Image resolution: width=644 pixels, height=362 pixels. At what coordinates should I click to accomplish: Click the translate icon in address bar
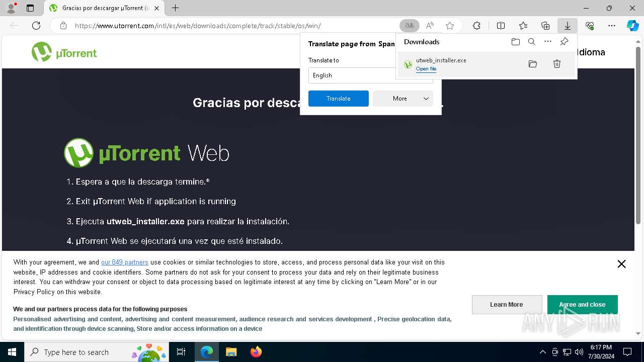[410, 26]
